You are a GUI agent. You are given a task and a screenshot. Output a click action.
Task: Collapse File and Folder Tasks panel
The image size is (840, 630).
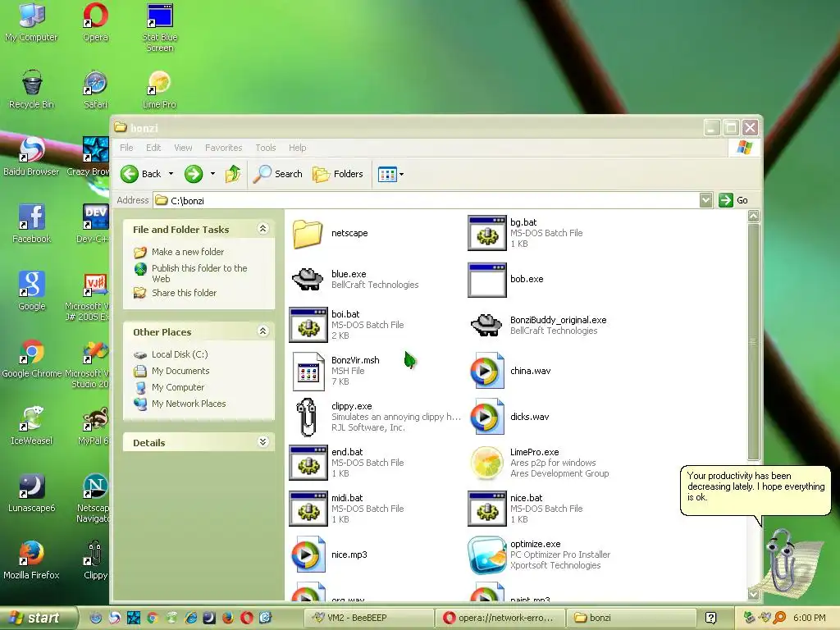pos(263,229)
